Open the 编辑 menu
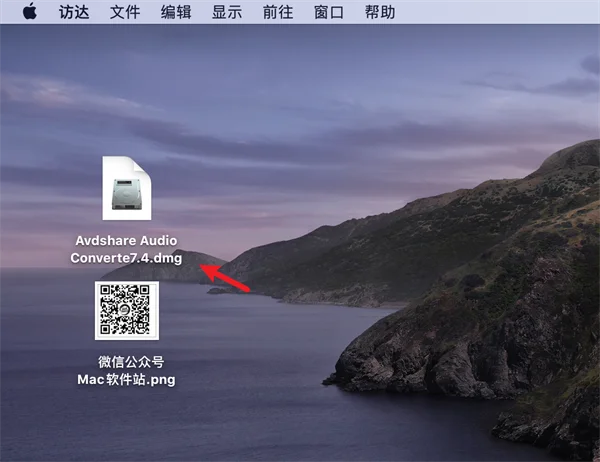 176,12
